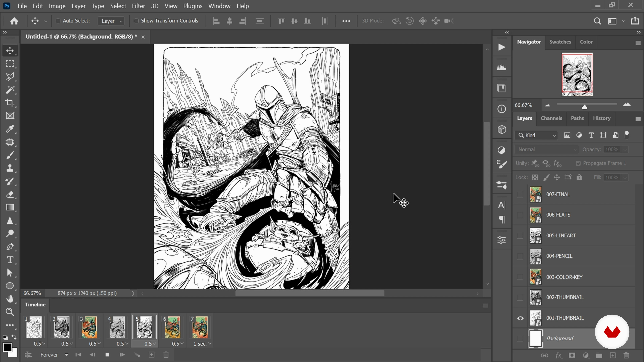The height and width of the screenshot is (362, 644).
Task: Enable Show Transform Controls checkbox
Action: tap(136, 21)
